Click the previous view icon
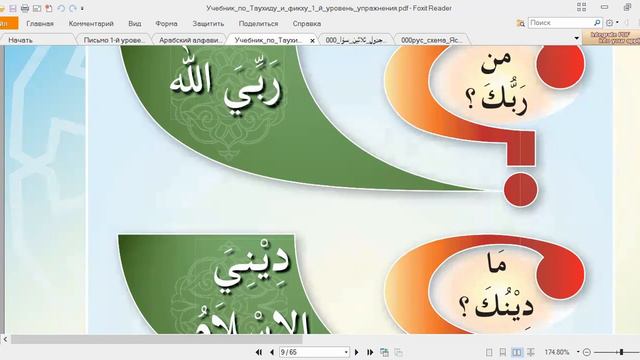Screen dimensions: 640x360 [x=384, y=352]
